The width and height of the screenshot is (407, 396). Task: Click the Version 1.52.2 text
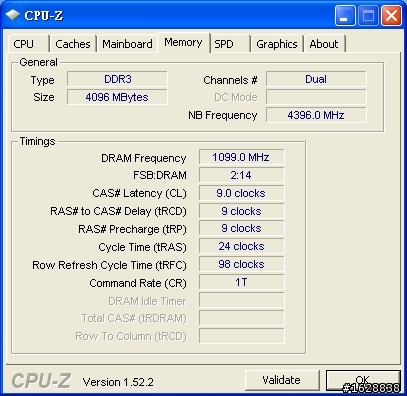[x=118, y=382]
